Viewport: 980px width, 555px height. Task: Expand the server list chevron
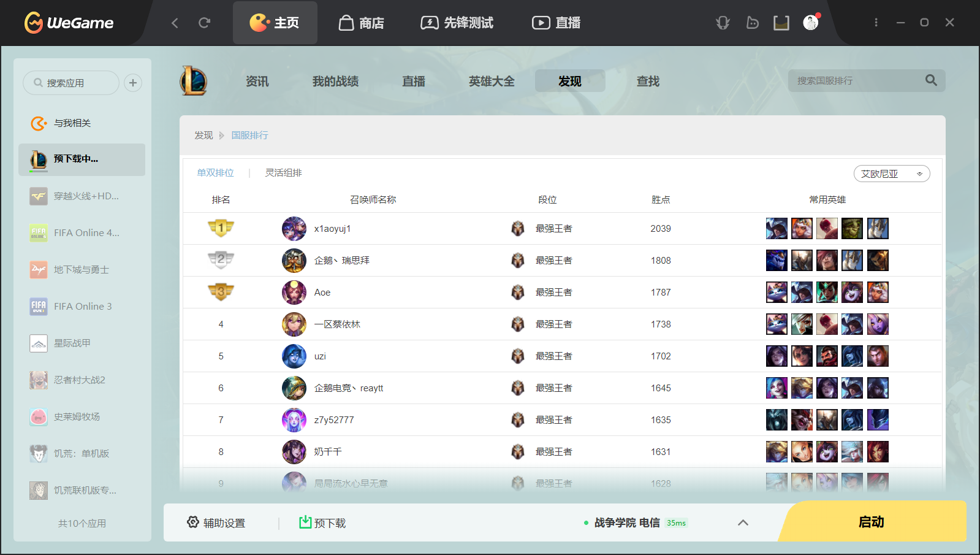743,522
